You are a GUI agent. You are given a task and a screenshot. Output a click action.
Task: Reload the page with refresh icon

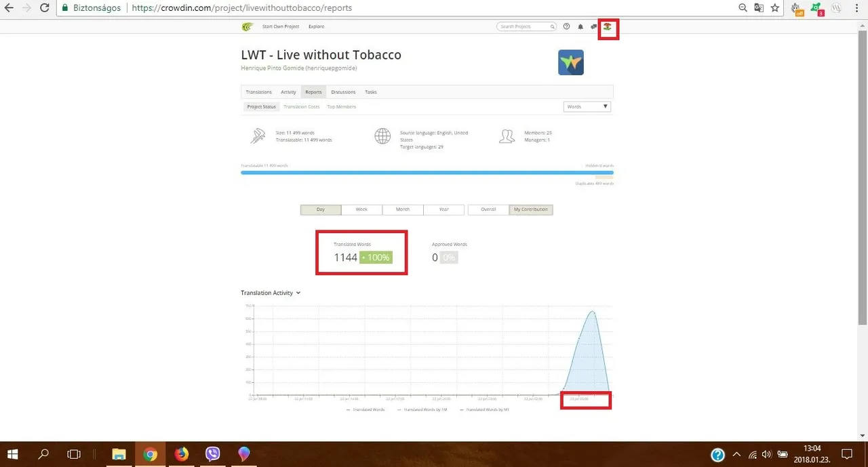point(44,8)
